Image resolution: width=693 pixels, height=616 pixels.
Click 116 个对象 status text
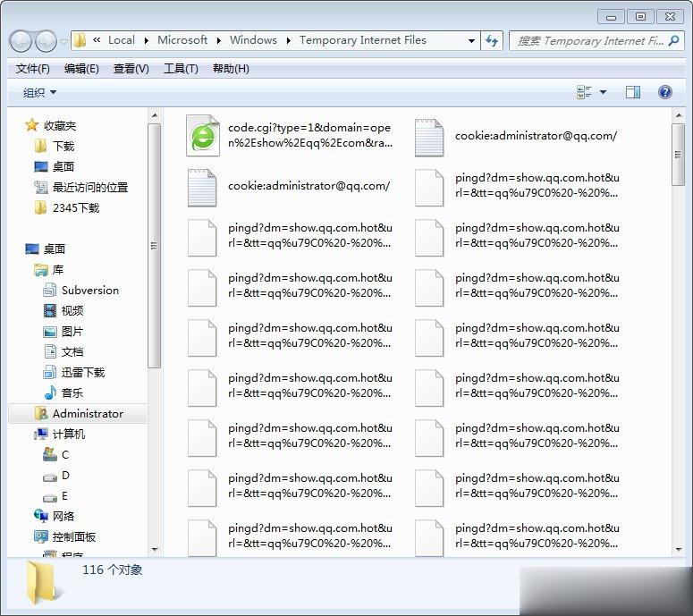point(113,570)
